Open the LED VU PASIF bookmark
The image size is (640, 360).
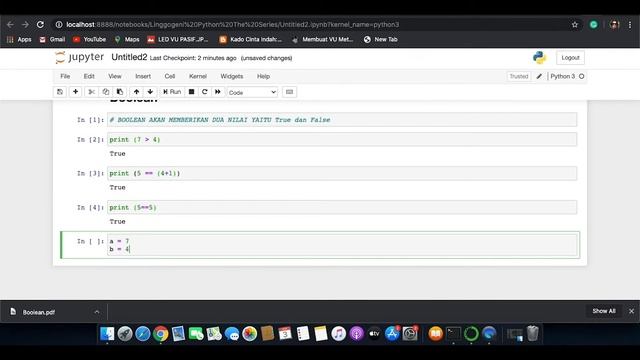pos(178,40)
